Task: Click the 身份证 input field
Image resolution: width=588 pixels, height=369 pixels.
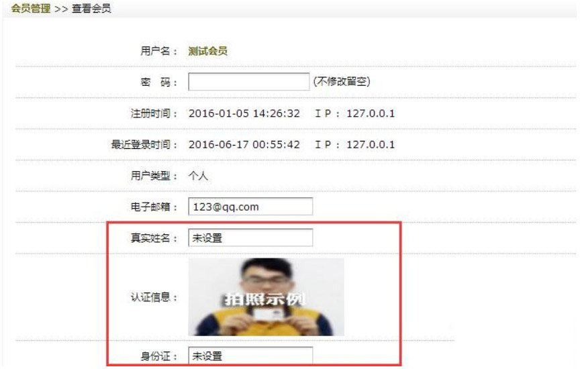Action: 250,356
